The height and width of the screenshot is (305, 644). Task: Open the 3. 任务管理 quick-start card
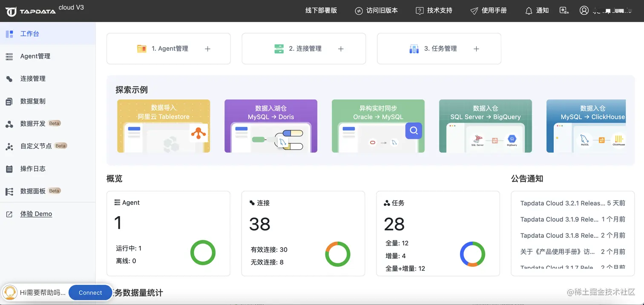point(439,49)
